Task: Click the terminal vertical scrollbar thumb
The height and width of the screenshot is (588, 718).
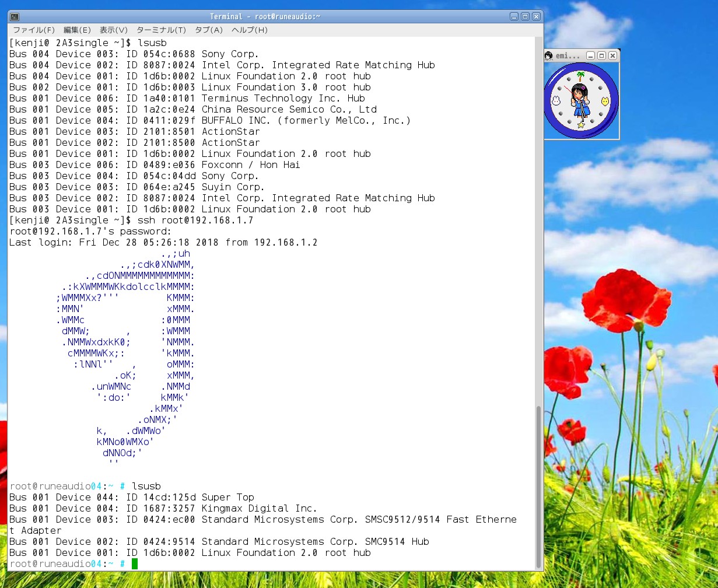Action: point(538,487)
